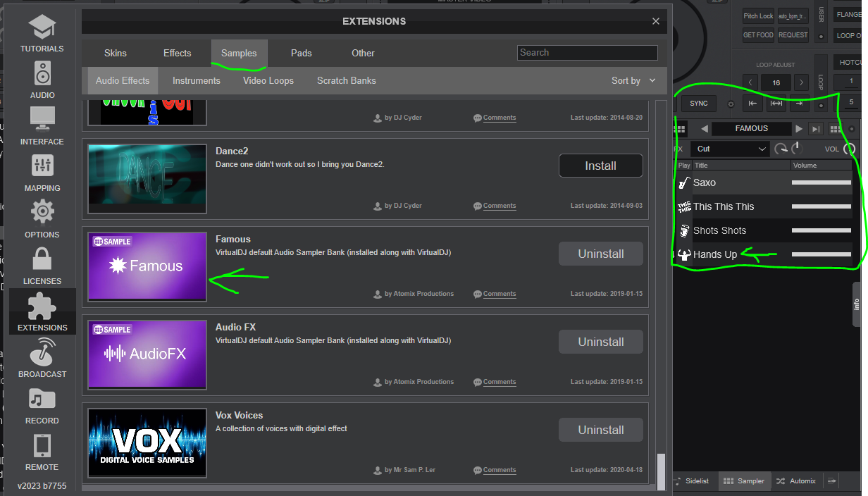Open the Sidelist tab
This screenshot has width=868, height=496.
(695, 481)
